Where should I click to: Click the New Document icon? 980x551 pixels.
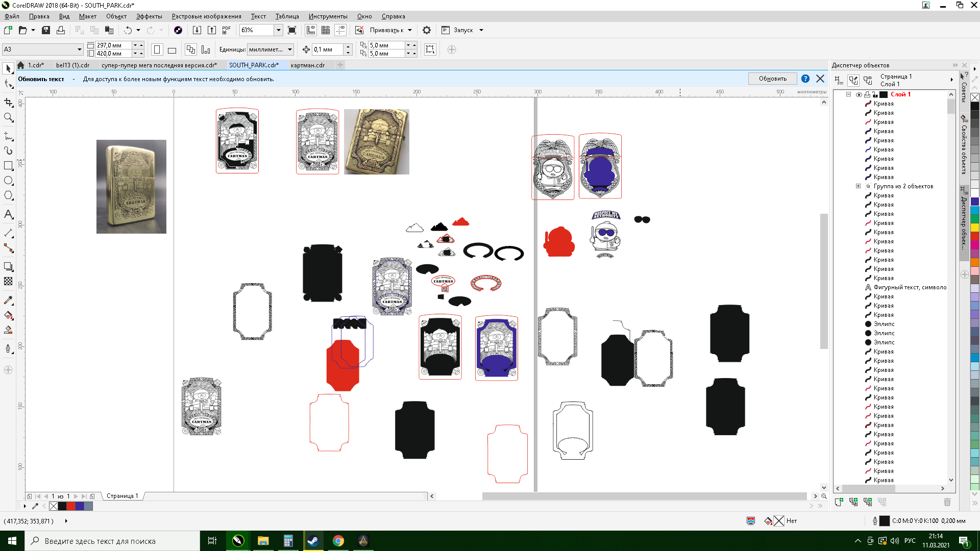click(x=8, y=30)
